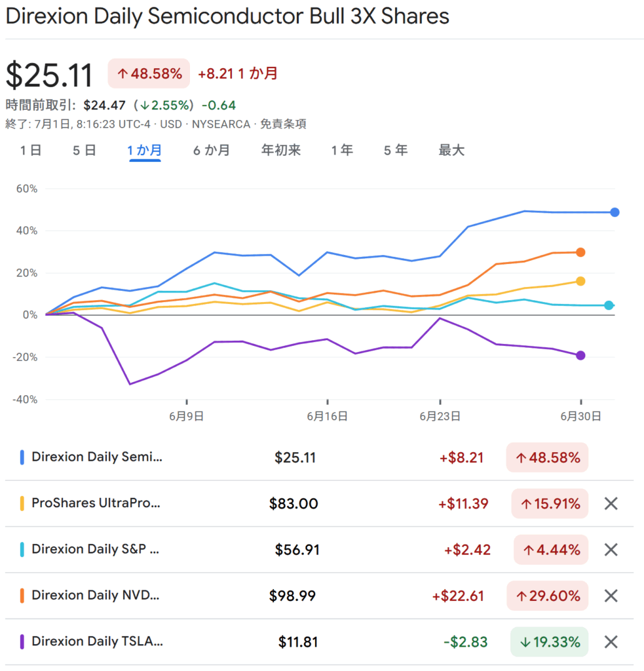
Task: Click the yellow endpoint dot on the chart
Action: coord(580,281)
